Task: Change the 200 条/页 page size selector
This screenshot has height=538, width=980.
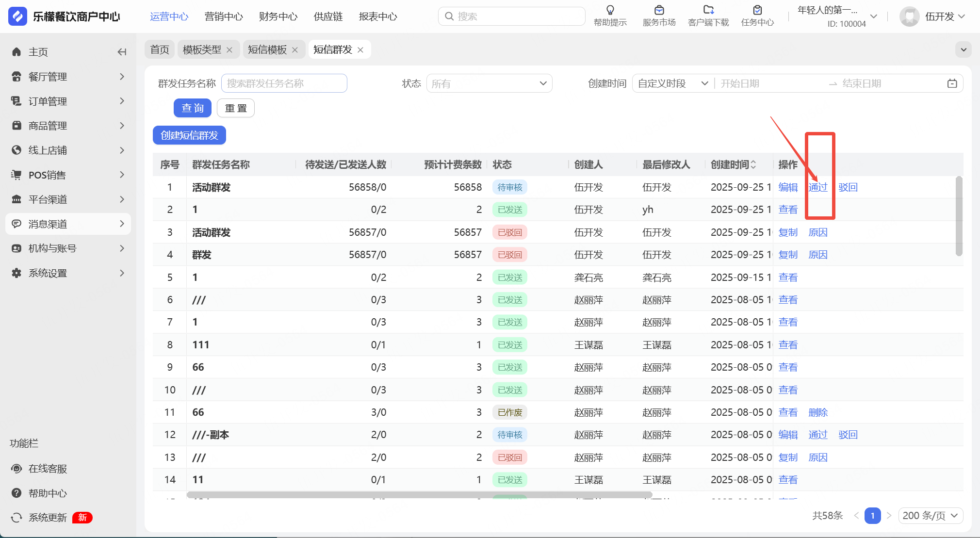Action: point(930,516)
